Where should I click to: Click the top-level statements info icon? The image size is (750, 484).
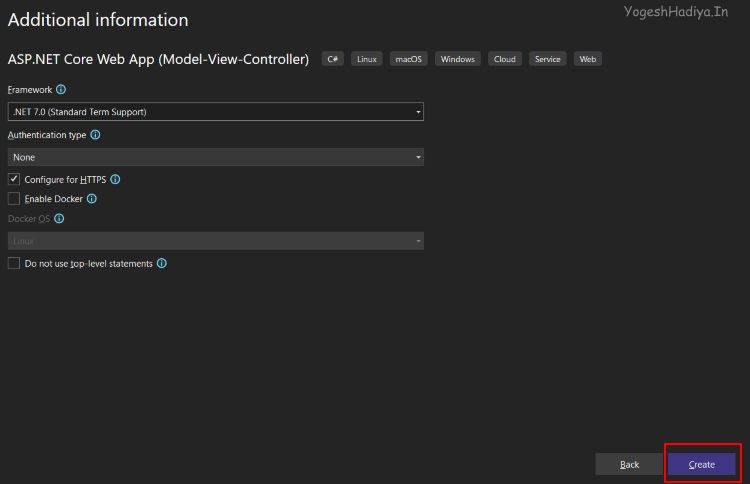(x=162, y=264)
